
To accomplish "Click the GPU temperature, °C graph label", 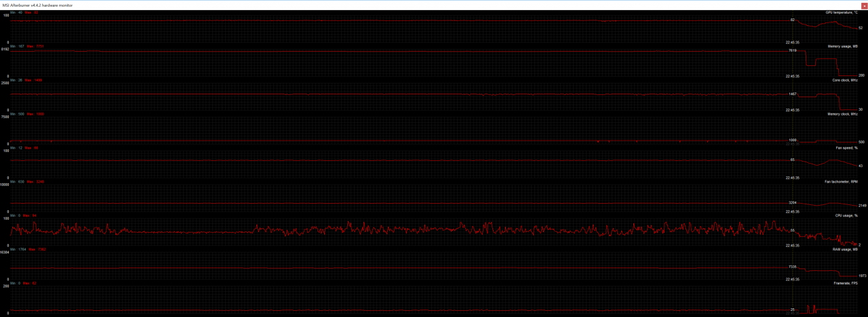I will [842, 12].
